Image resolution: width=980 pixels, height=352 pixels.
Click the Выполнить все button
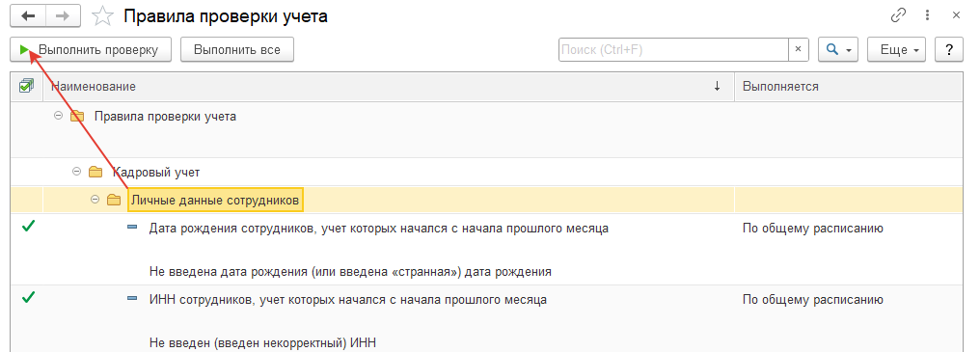pos(237,50)
